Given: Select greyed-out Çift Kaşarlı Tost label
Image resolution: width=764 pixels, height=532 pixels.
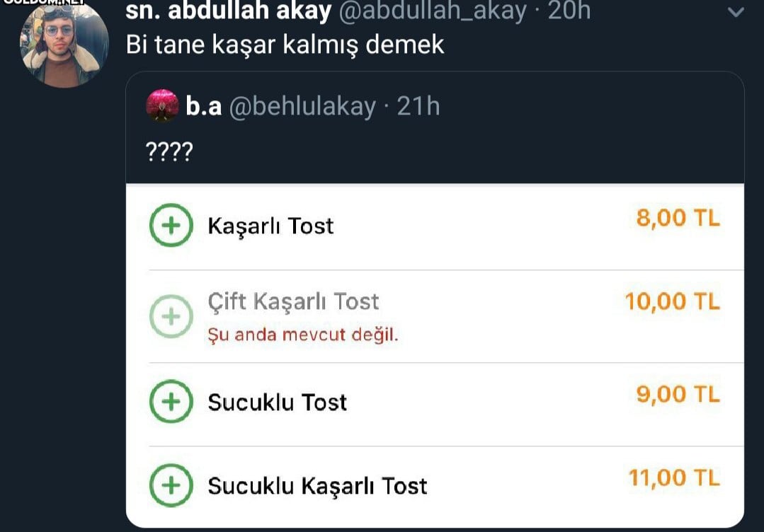Looking at the screenshot, I should 293,302.
